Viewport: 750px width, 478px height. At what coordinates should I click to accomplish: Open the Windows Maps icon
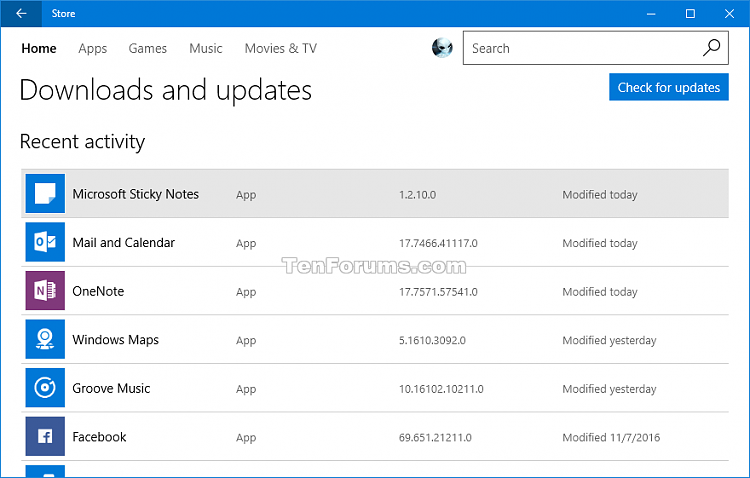[x=45, y=339]
